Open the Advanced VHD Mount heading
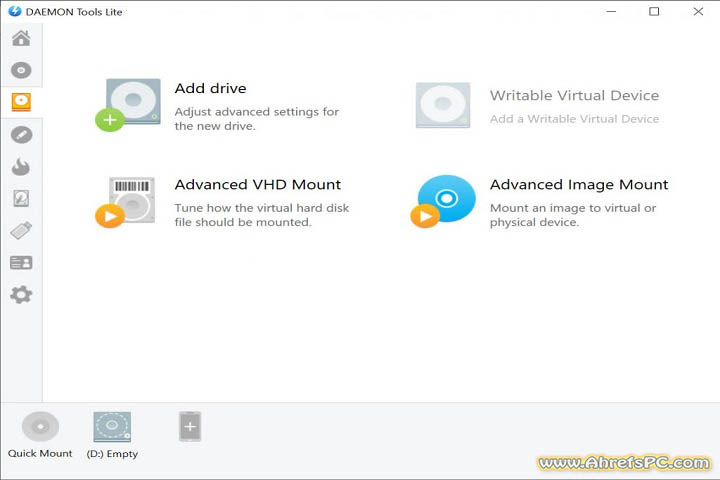720x480 pixels. [x=258, y=185]
